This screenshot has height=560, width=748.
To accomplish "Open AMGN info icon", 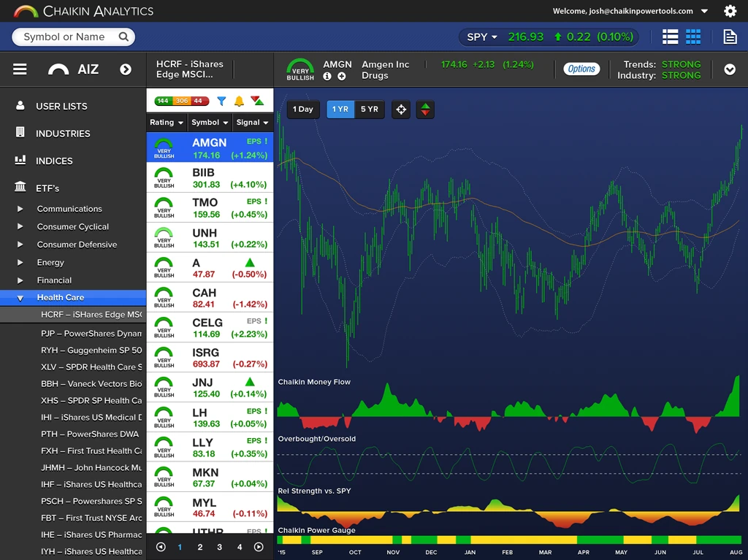I will coord(327,77).
